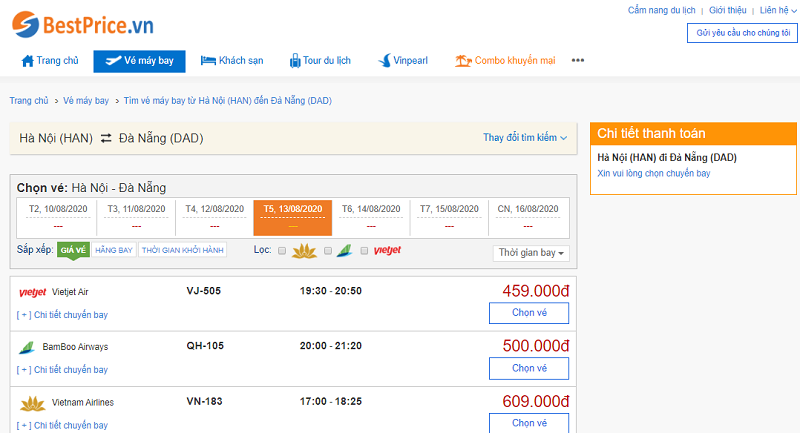
Task: Click the palm tree Combo khuyến mại icon
Action: 463,61
